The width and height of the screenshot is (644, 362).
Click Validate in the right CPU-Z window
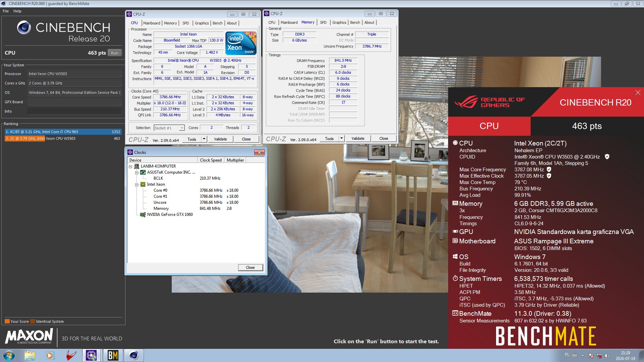click(x=358, y=138)
